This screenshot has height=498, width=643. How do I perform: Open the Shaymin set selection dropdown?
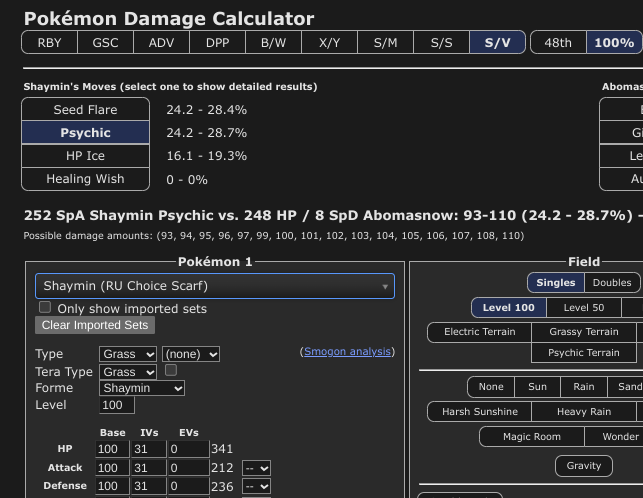215,286
